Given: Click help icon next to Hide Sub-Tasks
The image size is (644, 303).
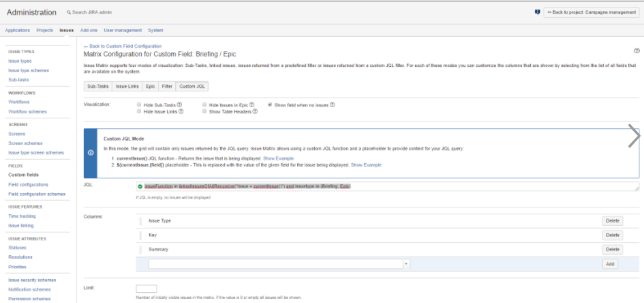Looking at the screenshot, I should click(x=179, y=105).
